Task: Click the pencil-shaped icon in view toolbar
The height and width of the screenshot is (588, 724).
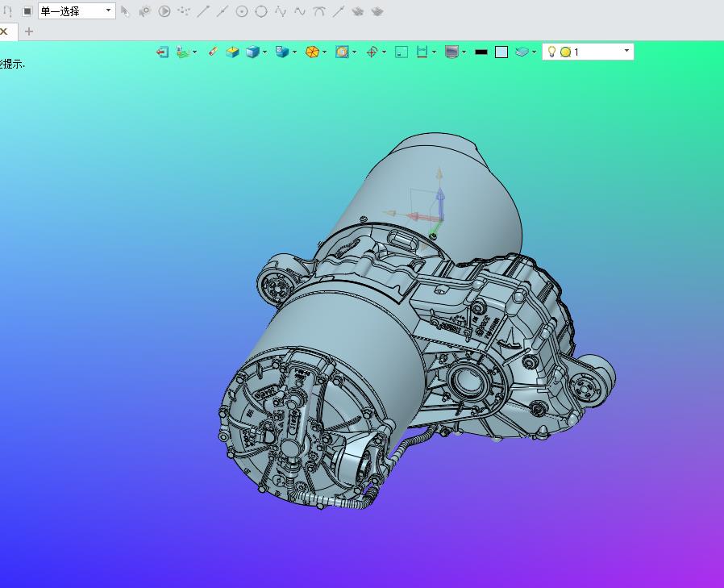Action: coord(212,52)
